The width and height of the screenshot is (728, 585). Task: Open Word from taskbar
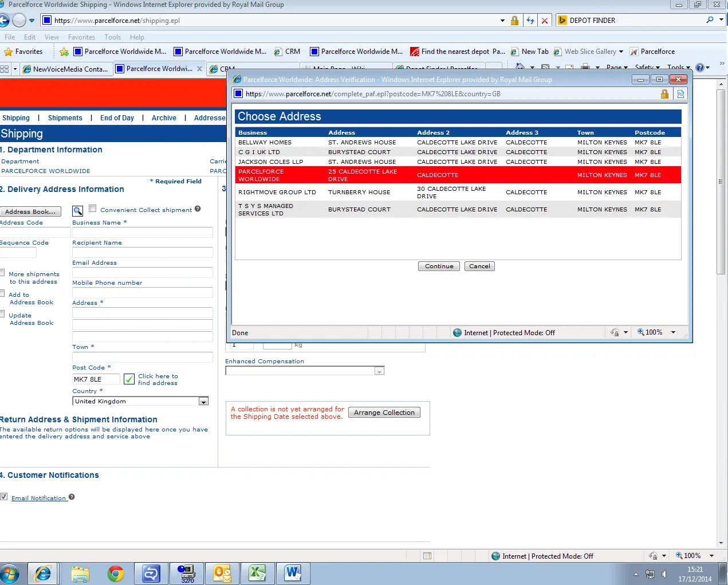[x=293, y=574]
